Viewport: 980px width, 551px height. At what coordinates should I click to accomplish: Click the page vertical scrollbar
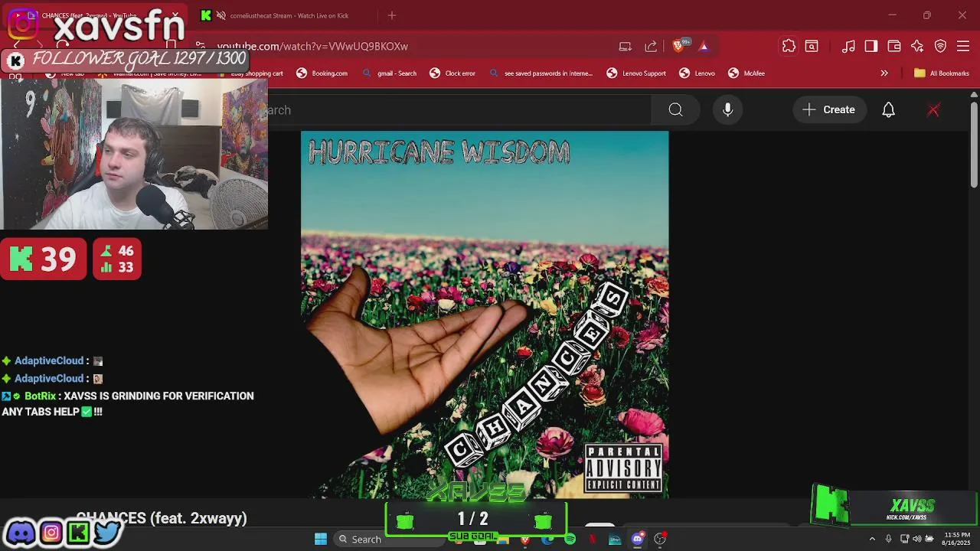(974, 145)
